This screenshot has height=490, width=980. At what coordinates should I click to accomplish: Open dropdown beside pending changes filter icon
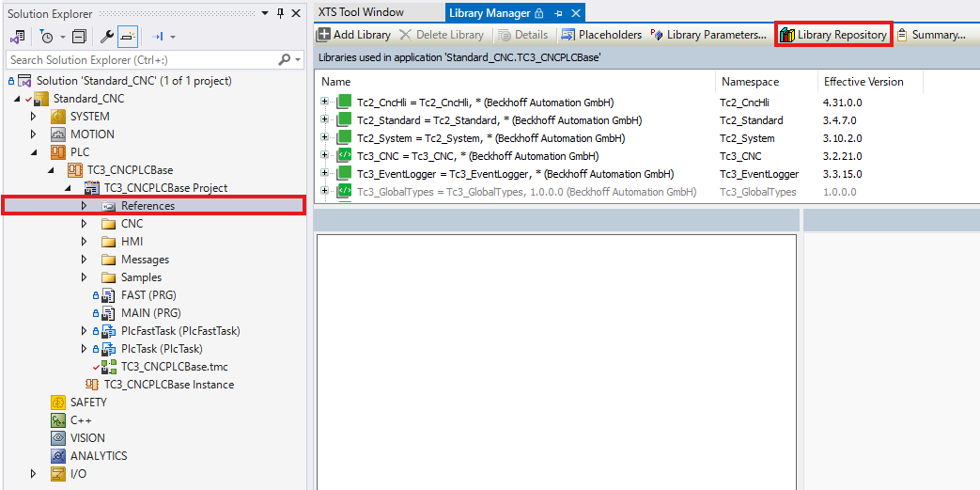point(63,38)
